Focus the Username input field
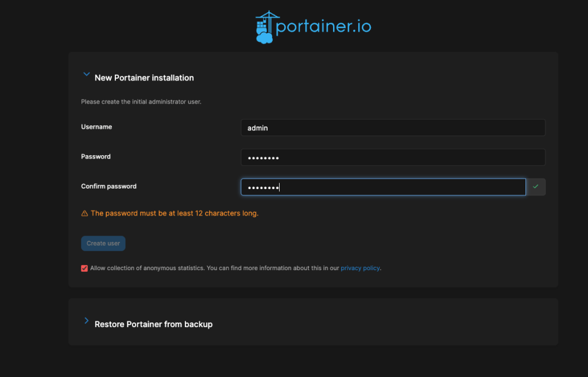The width and height of the screenshot is (588, 377). point(393,128)
